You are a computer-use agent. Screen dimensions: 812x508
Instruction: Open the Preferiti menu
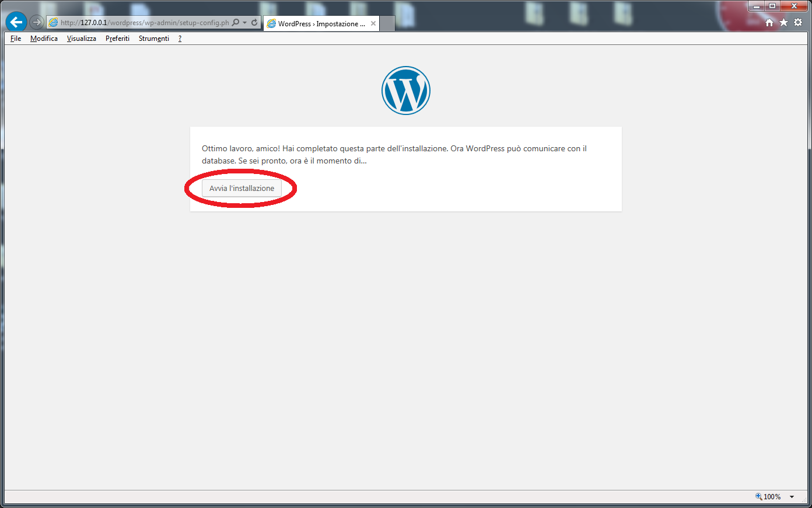117,39
